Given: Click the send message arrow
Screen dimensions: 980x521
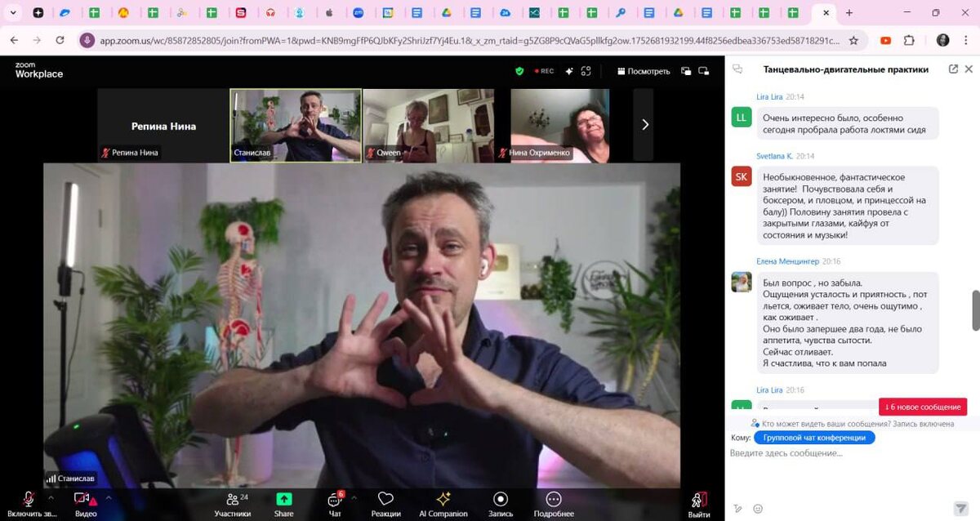Looking at the screenshot, I should [960, 509].
